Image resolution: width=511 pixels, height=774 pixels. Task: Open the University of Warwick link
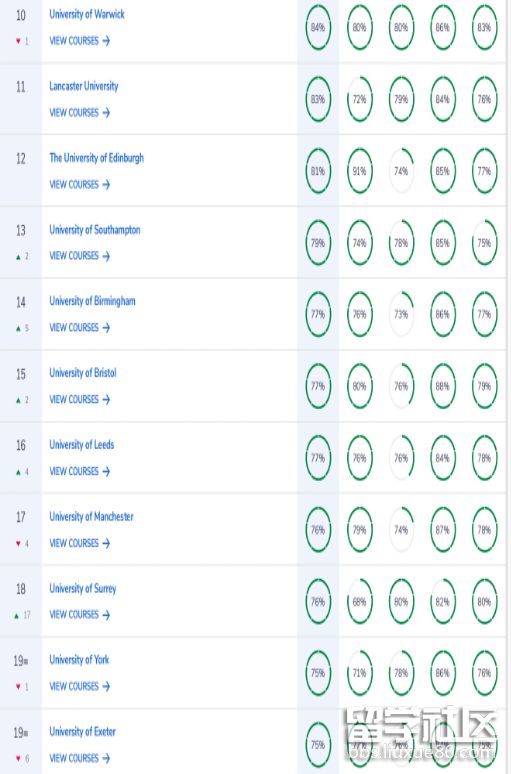87,14
